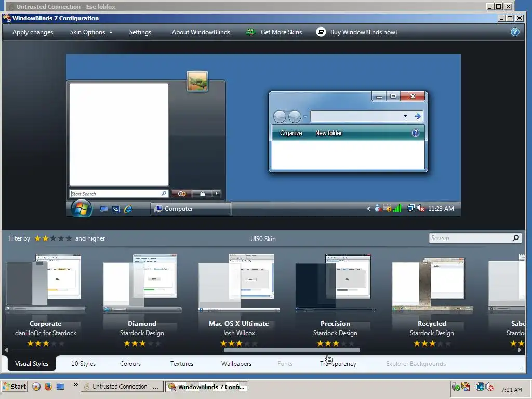532x399 pixels.
Task: Set the rating filter to one star
Action: tap(37, 238)
